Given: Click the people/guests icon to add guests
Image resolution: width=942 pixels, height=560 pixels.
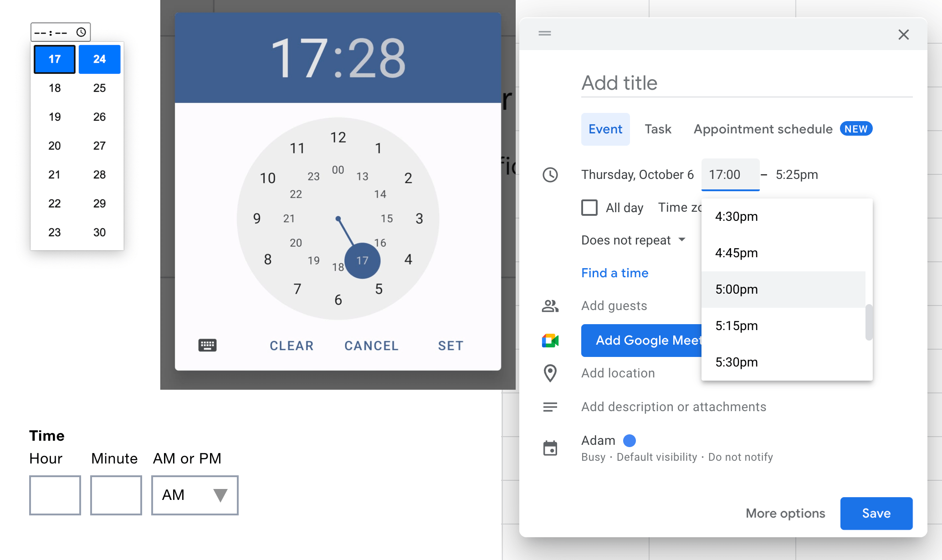Looking at the screenshot, I should tap(549, 306).
